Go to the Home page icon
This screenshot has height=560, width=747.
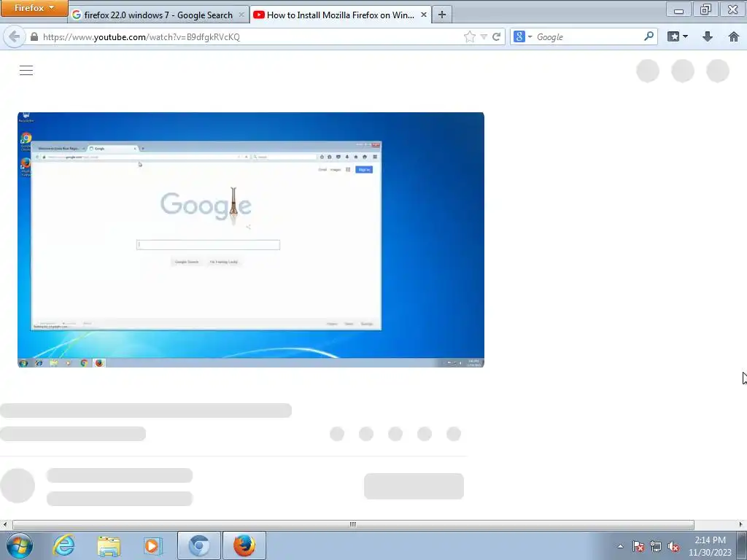click(734, 36)
